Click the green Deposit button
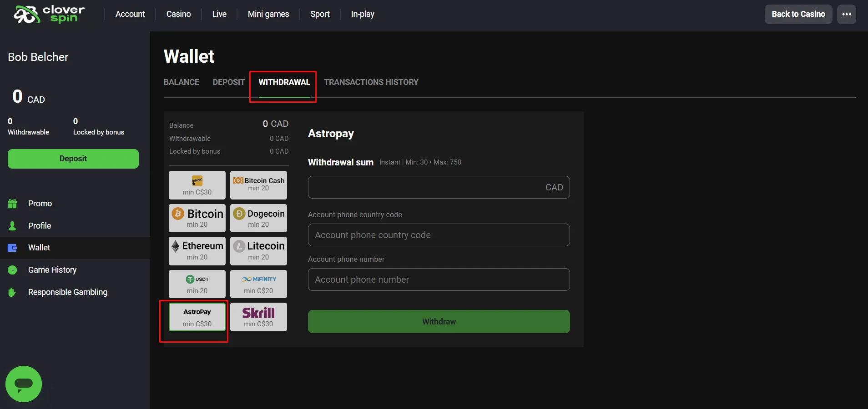Viewport: 868px width, 409px height. tap(73, 159)
